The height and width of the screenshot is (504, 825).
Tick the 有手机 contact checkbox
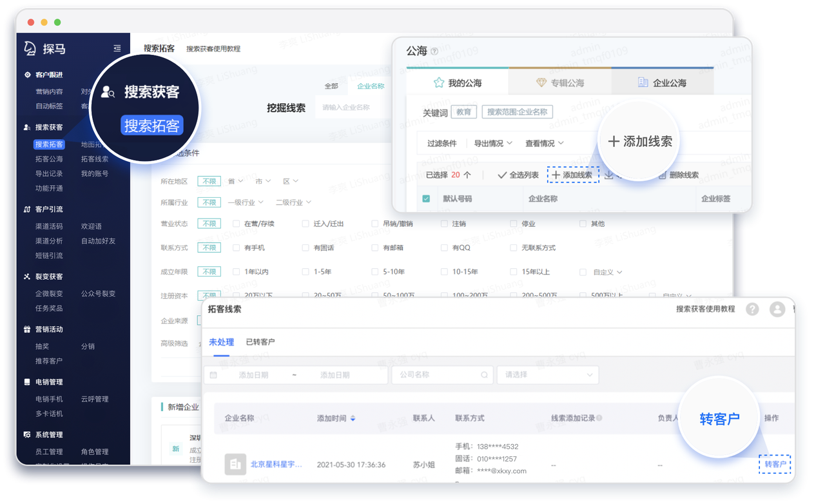236,247
